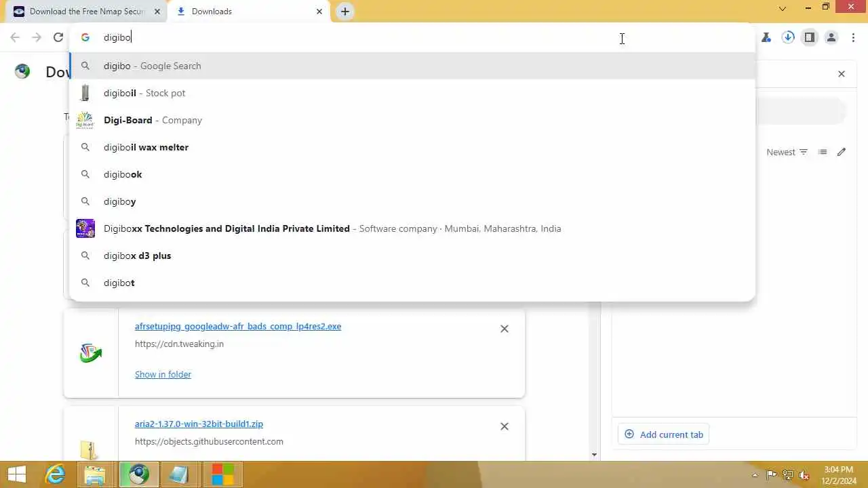Pick the Digiboxx Technologies suggestion
Image resolution: width=868 pixels, height=488 pixels.
pyautogui.click(x=412, y=228)
